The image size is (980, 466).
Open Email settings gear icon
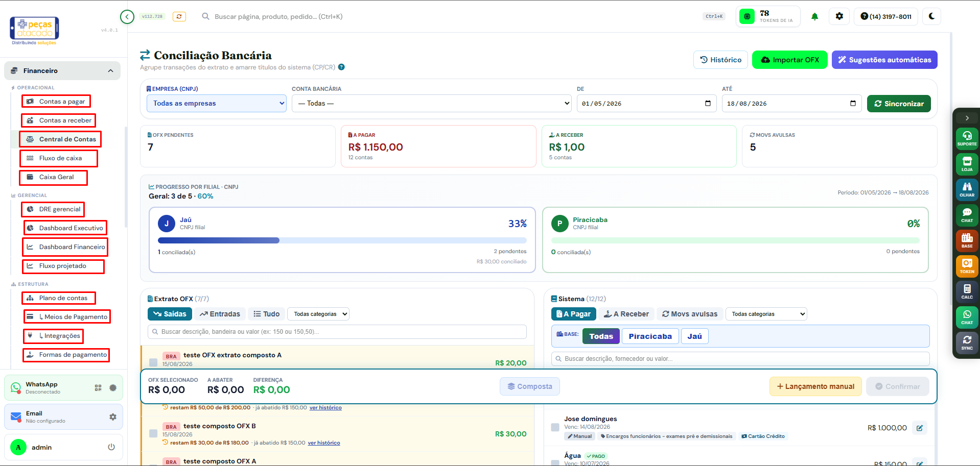tap(113, 417)
